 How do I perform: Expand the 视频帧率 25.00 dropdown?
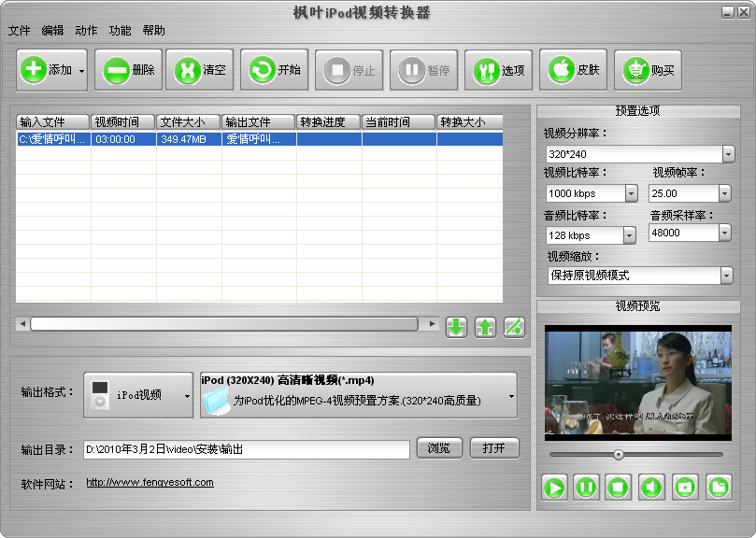click(724, 193)
